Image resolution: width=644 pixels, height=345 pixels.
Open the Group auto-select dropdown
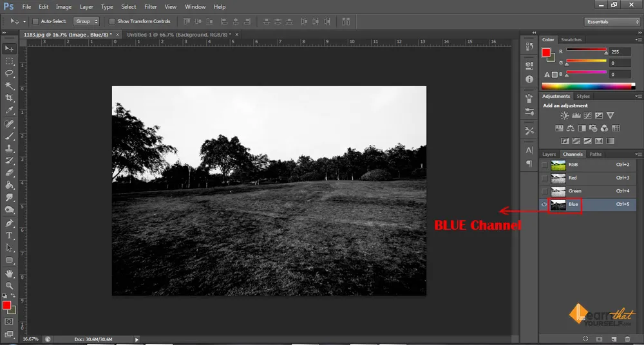coord(86,21)
